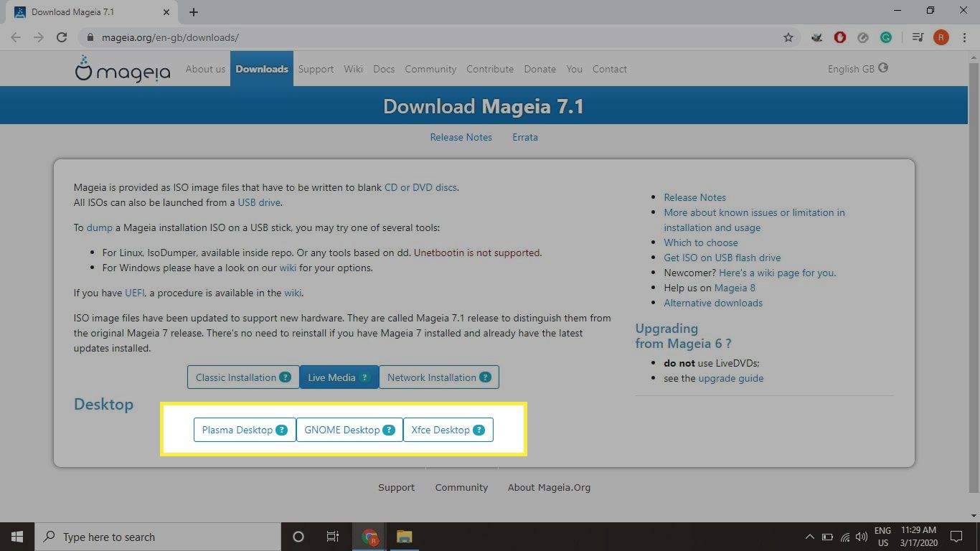Open the Community footer link

[461, 487]
